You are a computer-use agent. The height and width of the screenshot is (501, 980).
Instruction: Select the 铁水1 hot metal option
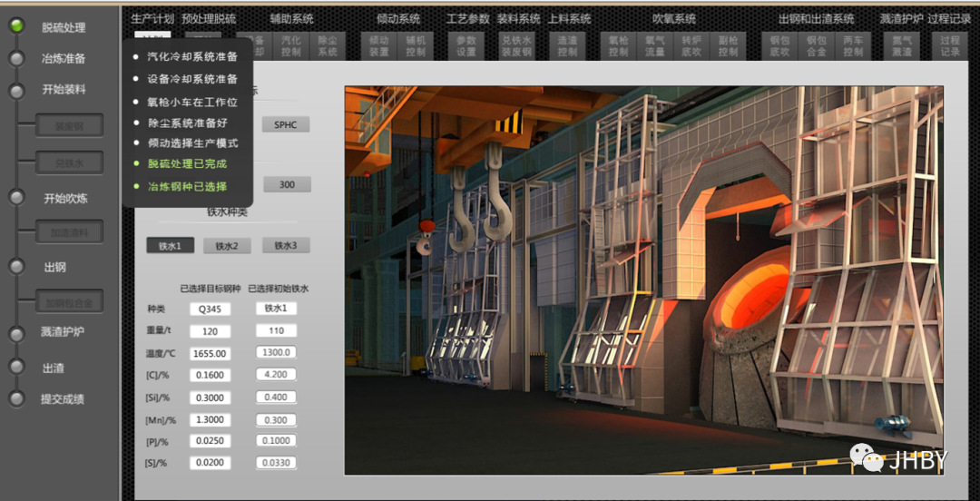[170, 246]
